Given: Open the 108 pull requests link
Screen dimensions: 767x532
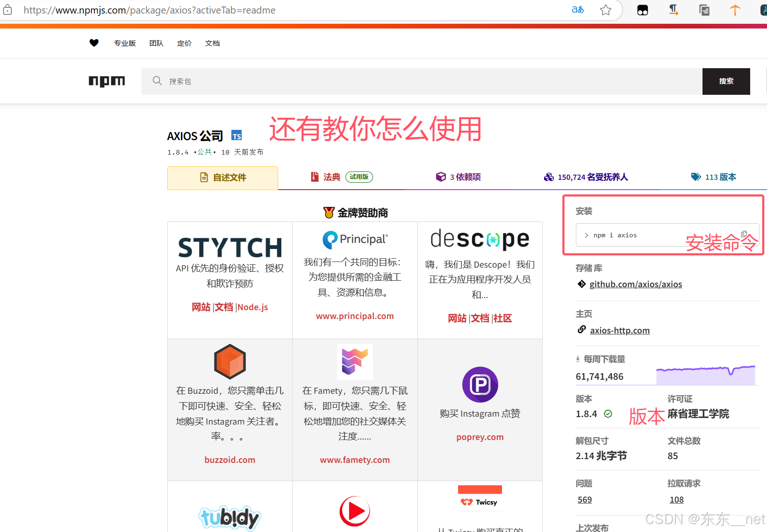Looking at the screenshot, I should point(676,500).
